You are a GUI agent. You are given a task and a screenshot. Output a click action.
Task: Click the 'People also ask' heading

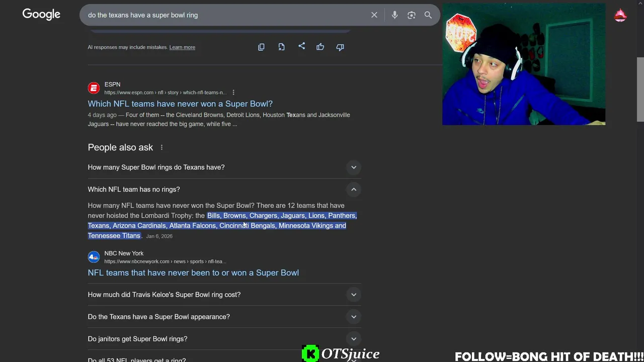tap(120, 147)
